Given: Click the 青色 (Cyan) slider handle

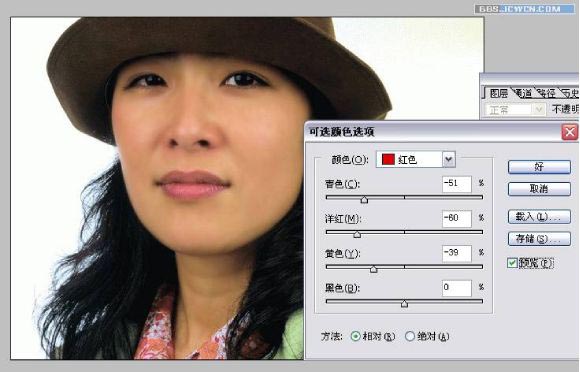Looking at the screenshot, I should 364,200.
